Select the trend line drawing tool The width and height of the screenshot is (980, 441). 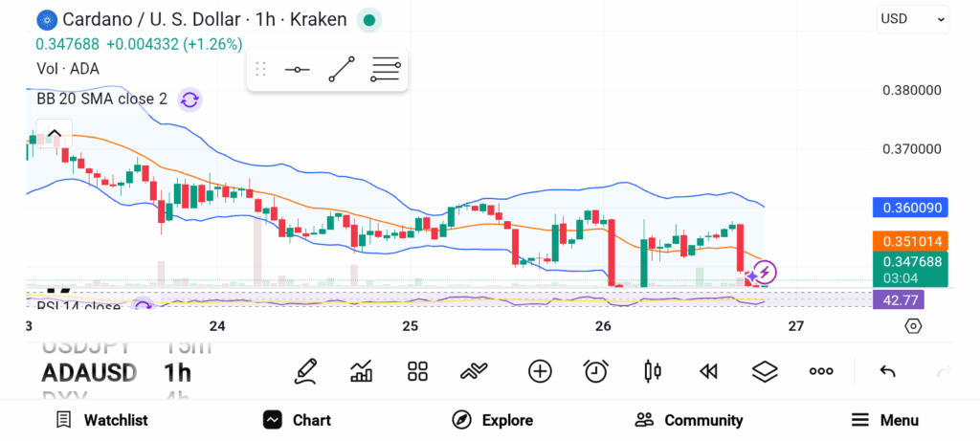(x=342, y=70)
